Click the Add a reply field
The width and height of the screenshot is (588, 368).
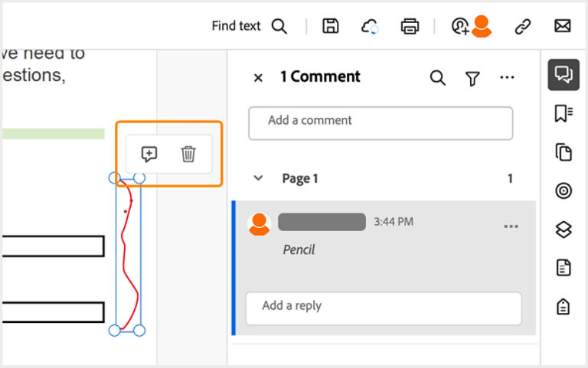coord(384,308)
